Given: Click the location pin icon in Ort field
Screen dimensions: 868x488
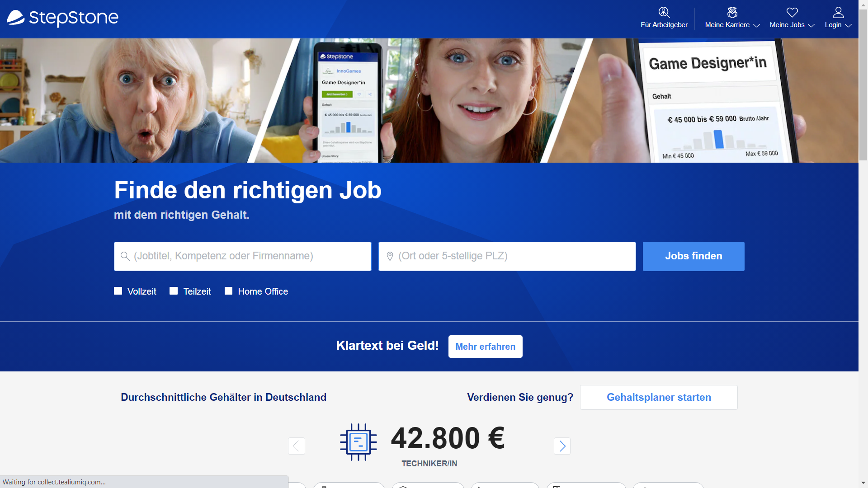Looking at the screenshot, I should (x=390, y=256).
